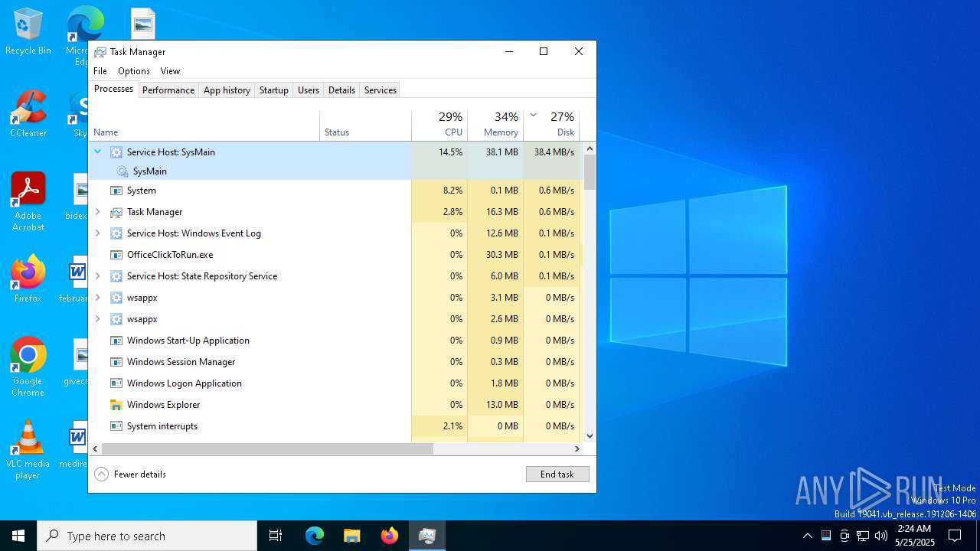Open the Options menu
Image resolution: width=980 pixels, height=551 pixels.
[134, 71]
